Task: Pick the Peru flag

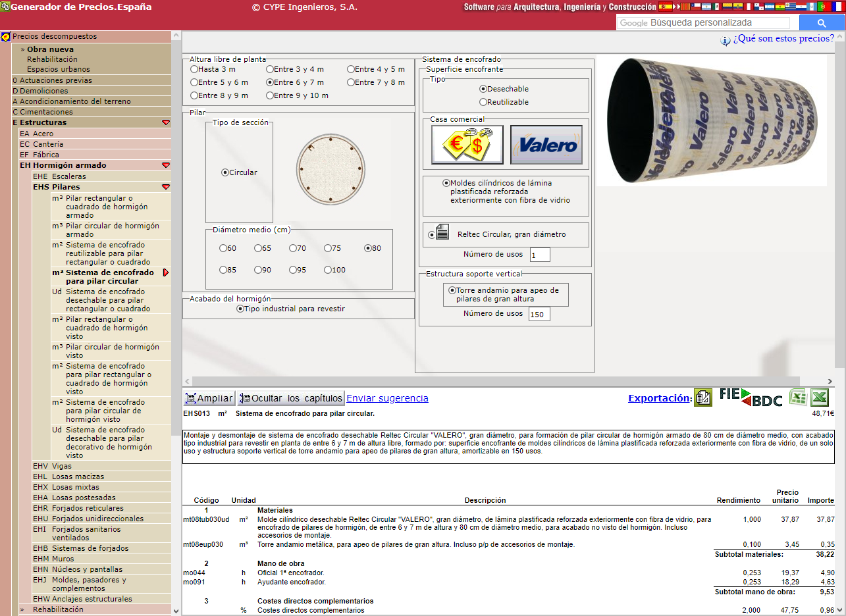Action: point(749,7)
